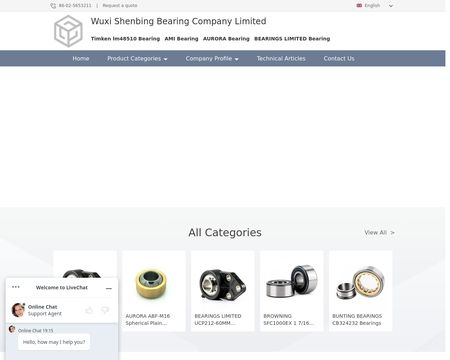Open the AMI Bearing link
This screenshot has width=450, height=360.
pos(181,39)
